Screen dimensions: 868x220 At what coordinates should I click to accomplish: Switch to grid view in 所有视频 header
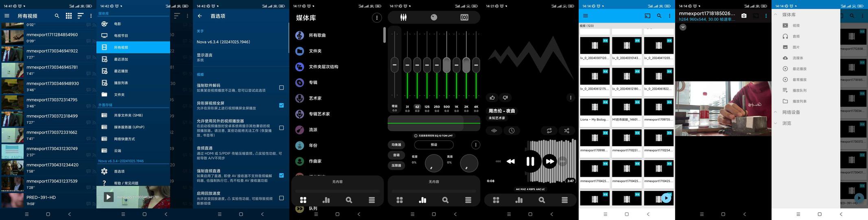[x=69, y=16]
